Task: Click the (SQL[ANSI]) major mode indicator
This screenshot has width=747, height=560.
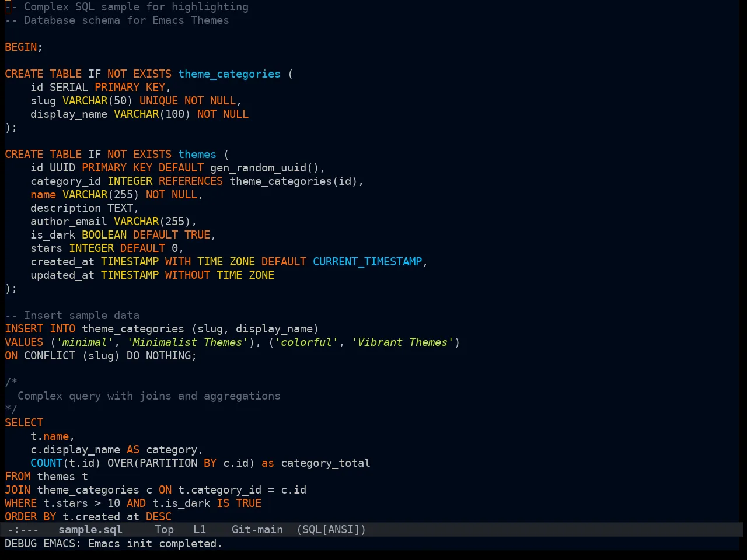Action: [331, 530]
